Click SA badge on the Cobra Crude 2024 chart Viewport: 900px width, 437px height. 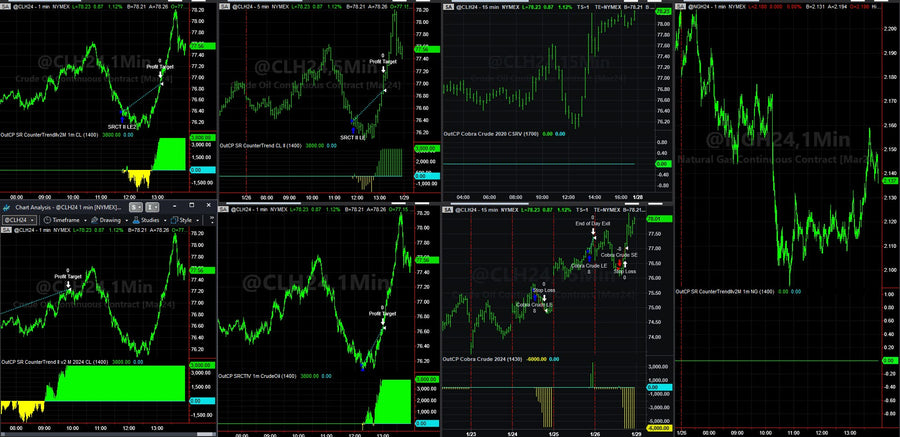[449, 210]
